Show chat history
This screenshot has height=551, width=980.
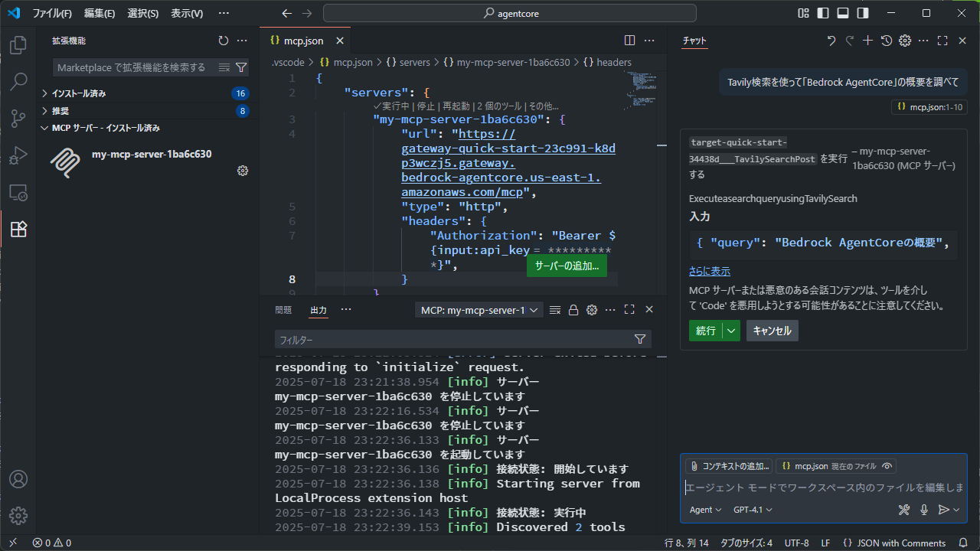pyautogui.click(x=887, y=41)
